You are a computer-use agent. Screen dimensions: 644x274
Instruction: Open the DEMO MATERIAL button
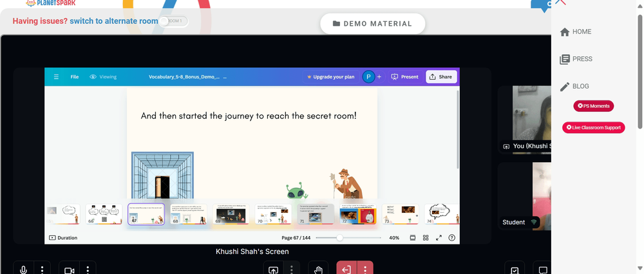[372, 24]
